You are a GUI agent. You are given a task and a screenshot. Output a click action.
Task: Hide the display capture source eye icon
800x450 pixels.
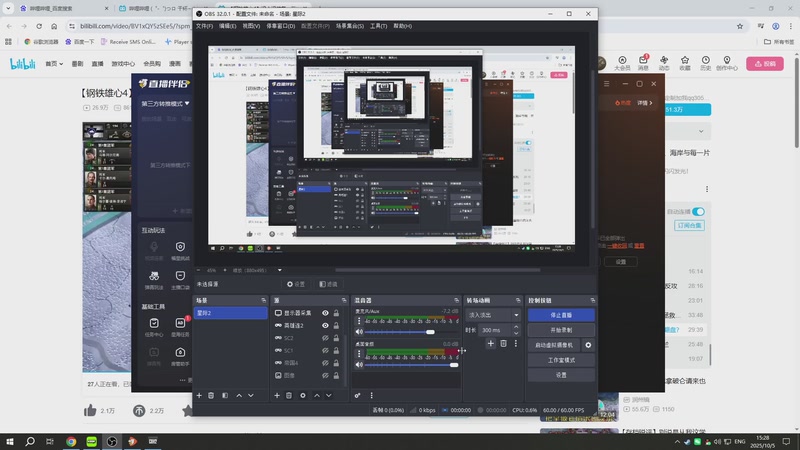(325, 313)
